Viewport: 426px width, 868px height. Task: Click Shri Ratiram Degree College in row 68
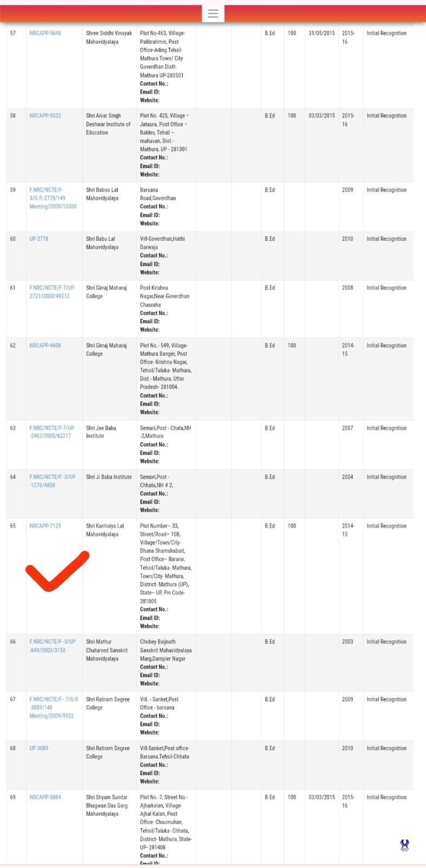[x=107, y=752]
